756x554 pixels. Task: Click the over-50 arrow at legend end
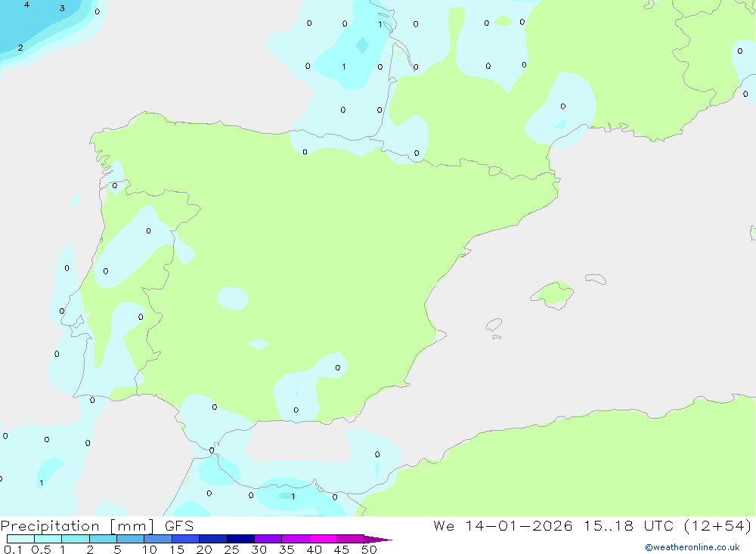pyautogui.click(x=377, y=540)
